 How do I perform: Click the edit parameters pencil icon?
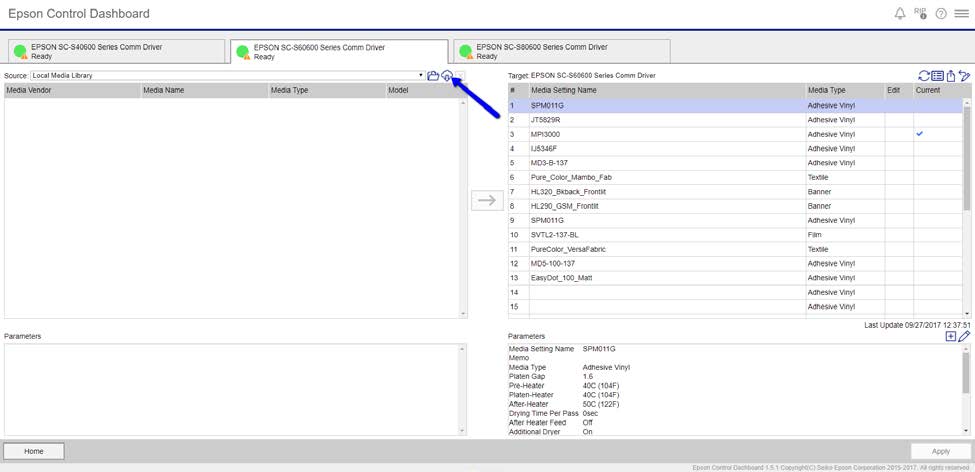click(x=964, y=337)
